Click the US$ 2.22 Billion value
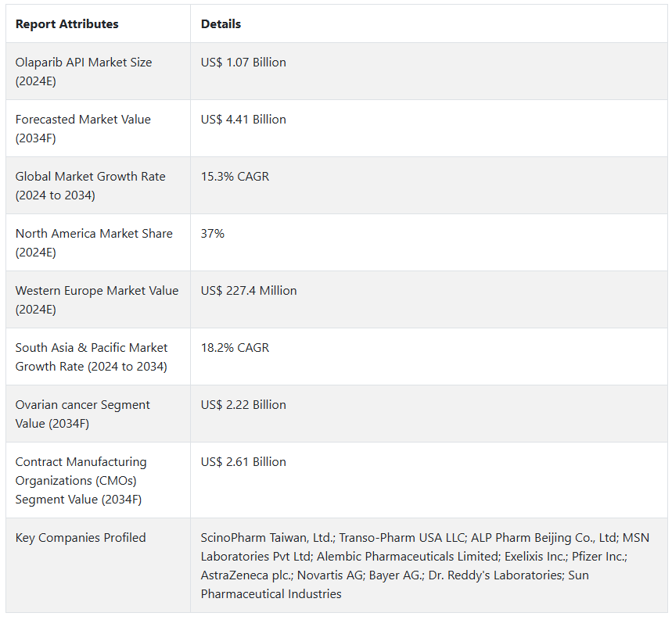672x620 pixels. click(x=243, y=405)
